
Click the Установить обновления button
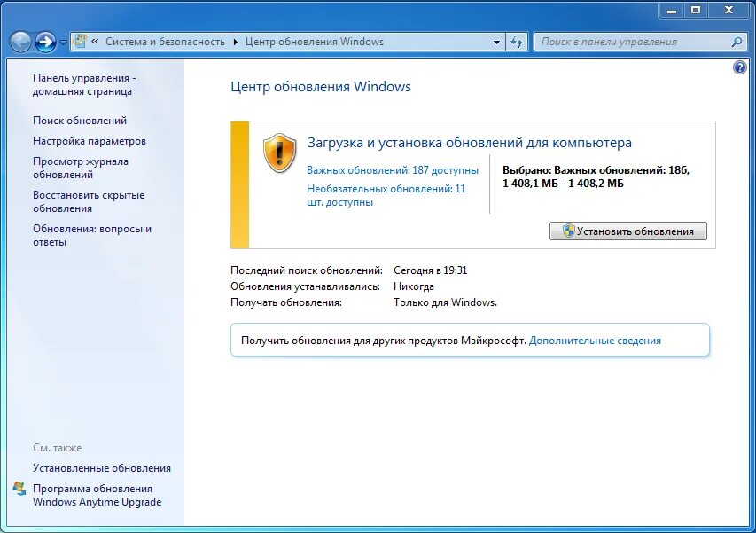pyautogui.click(x=628, y=231)
